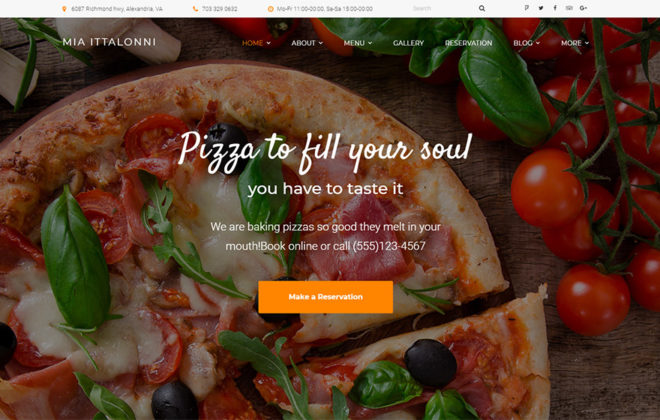
Task: Click the phone number 703 329 0632
Action: click(x=219, y=9)
